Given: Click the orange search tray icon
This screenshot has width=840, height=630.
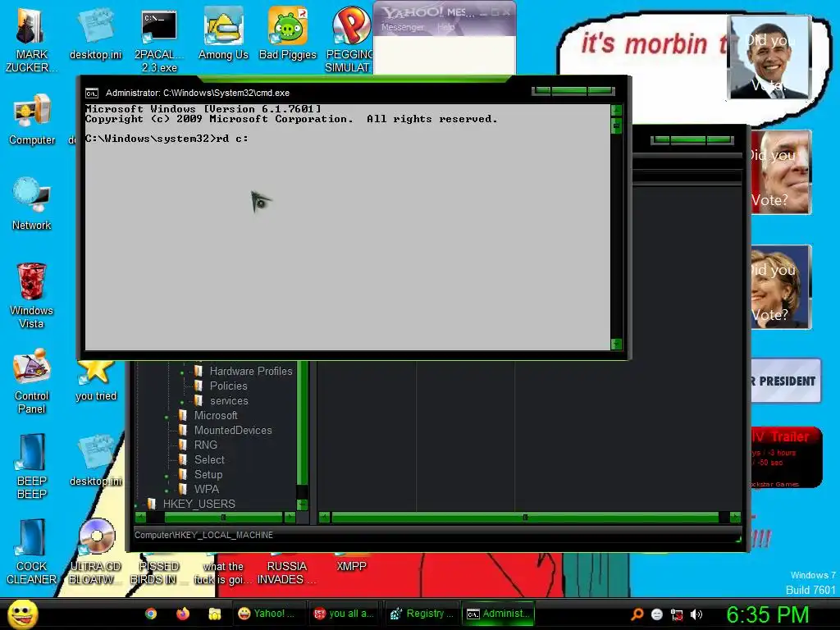Looking at the screenshot, I should point(637,614).
